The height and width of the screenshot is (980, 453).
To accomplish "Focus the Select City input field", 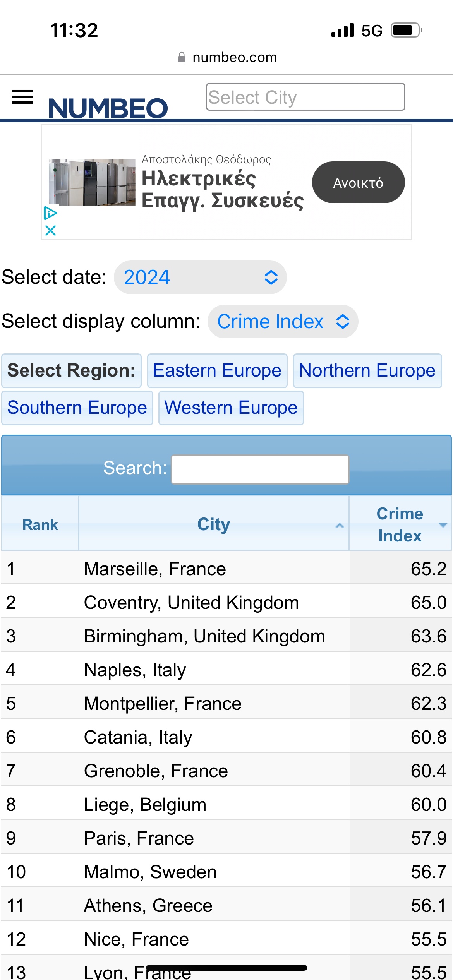I will pyautogui.click(x=305, y=97).
